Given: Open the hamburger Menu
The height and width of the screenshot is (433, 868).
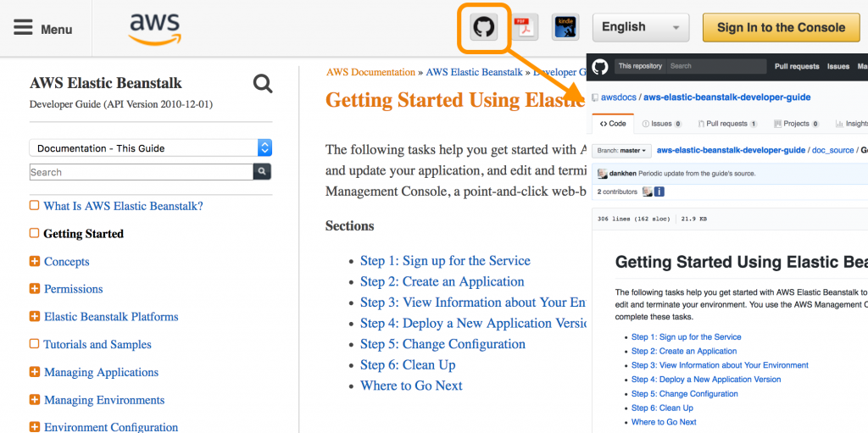Looking at the screenshot, I should [42, 28].
